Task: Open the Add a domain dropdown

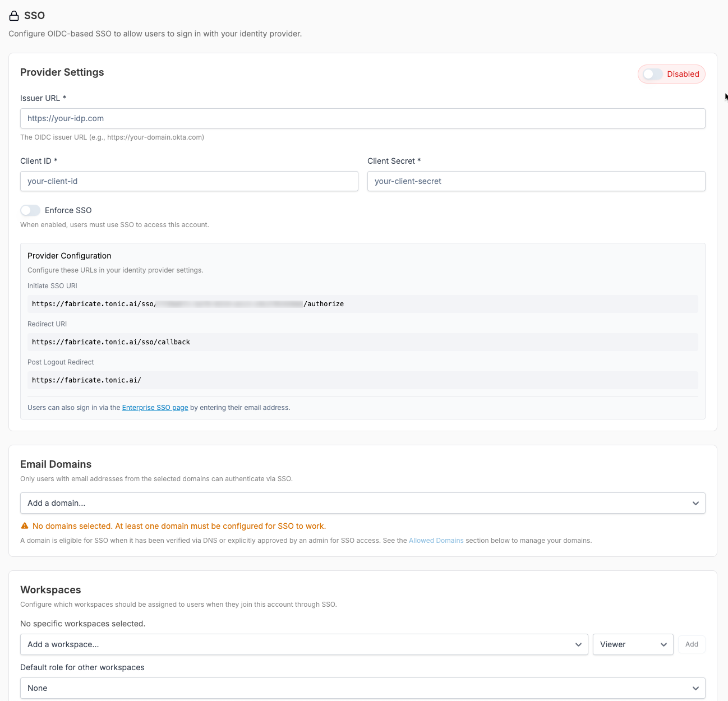Action: tap(362, 503)
